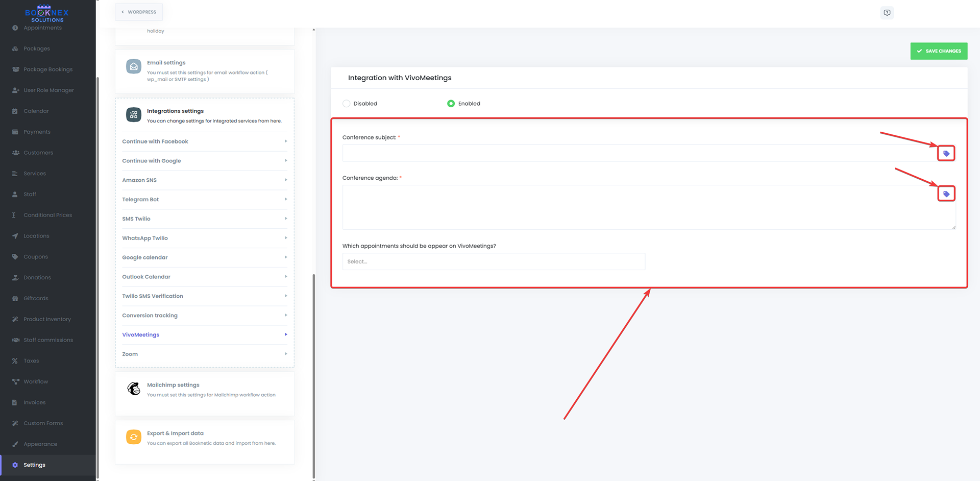This screenshot has height=481, width=980.
Task: Navigate to the Coupons section
Action: click(36, 256)
